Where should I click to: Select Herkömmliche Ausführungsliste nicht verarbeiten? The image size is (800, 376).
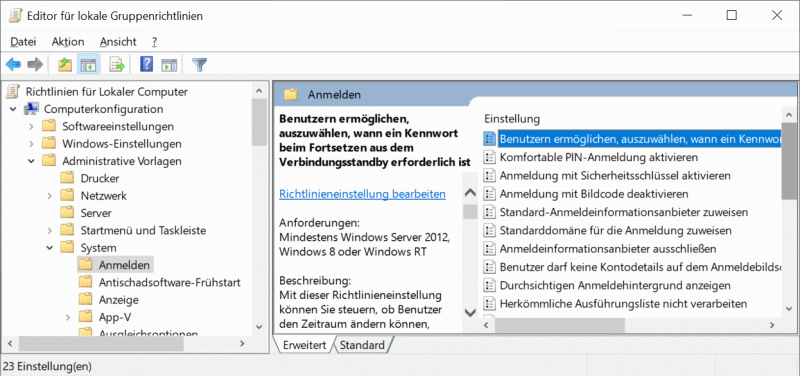tap(623, 304)
